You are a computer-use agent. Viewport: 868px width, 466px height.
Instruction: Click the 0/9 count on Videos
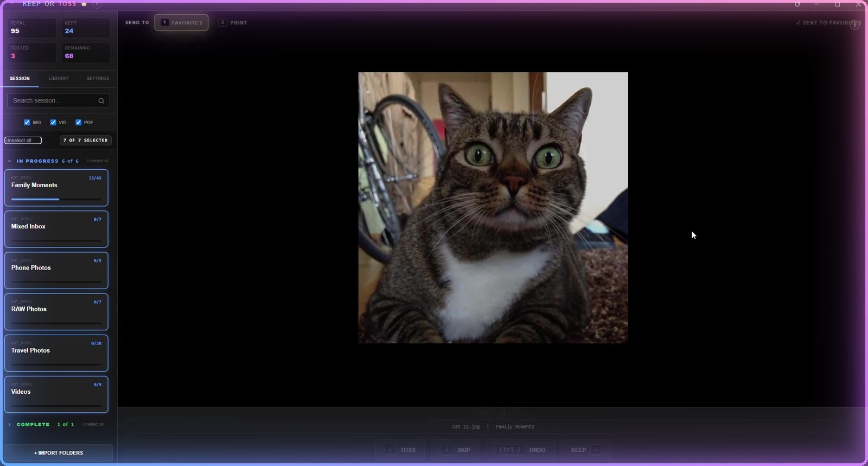(x=98, y=385)
